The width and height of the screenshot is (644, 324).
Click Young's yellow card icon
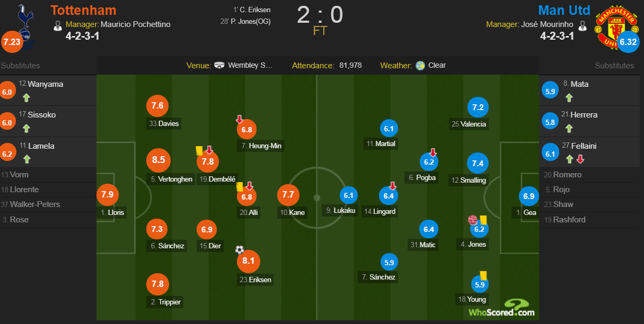[x=483, y=275]
